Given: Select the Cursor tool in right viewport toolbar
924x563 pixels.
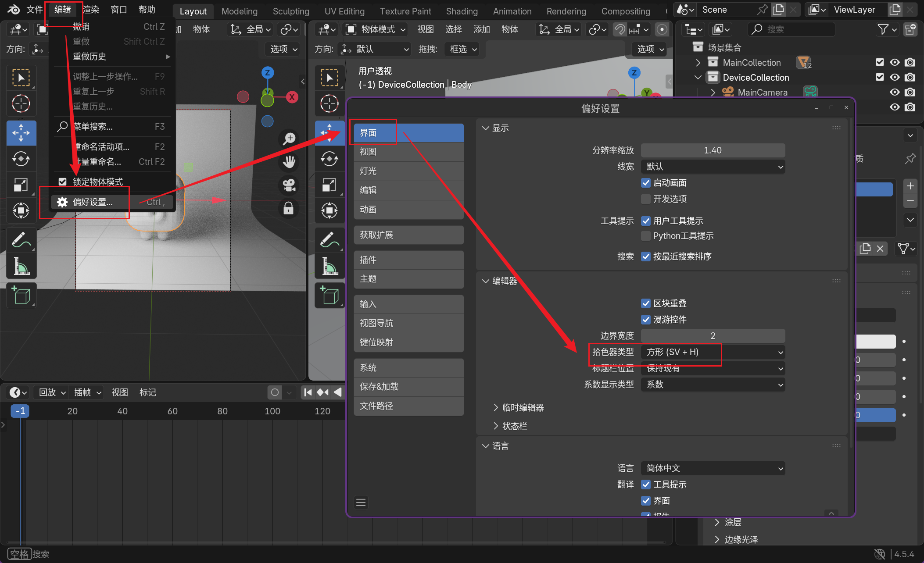Looking at the screenshot, I should tap(329, 104).
